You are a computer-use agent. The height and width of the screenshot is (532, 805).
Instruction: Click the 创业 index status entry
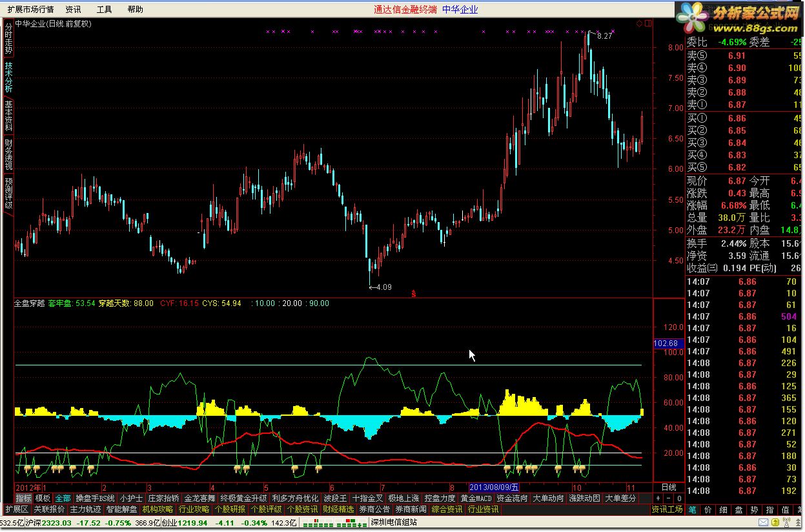(229, 523)
